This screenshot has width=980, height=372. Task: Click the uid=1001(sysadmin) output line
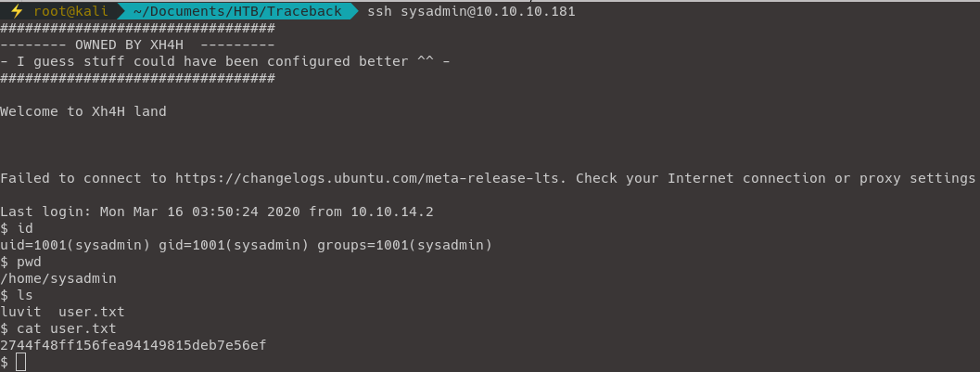click(x=246, y=245)
